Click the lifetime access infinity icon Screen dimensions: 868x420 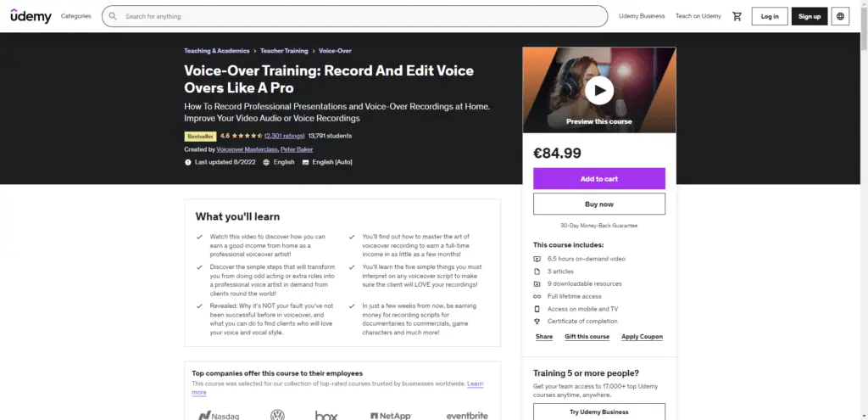537,296
